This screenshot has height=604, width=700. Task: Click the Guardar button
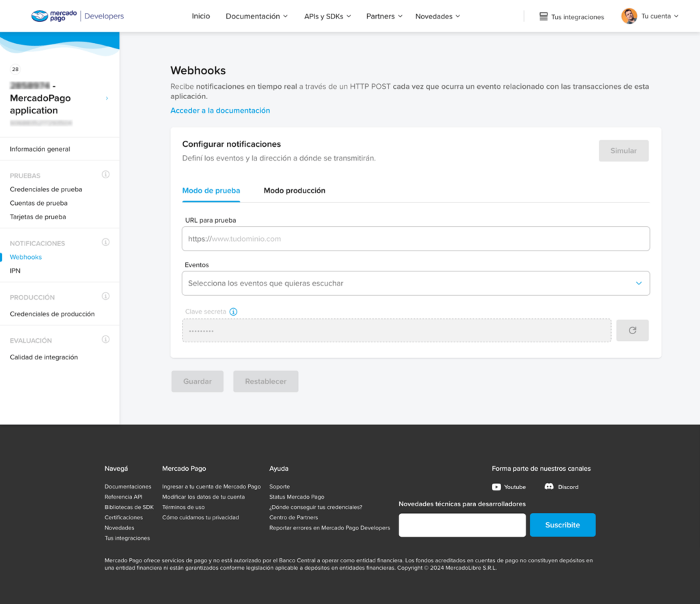[x=198, y=381]
